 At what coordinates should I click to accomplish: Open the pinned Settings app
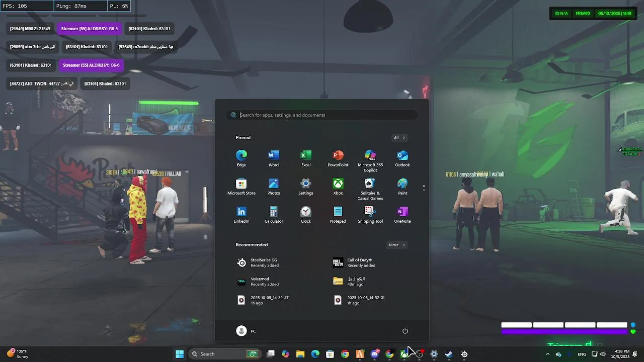coord(306,187)
